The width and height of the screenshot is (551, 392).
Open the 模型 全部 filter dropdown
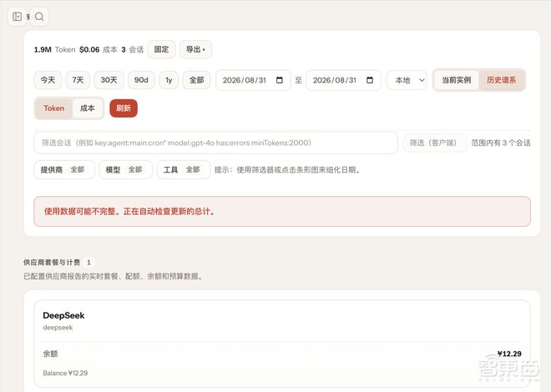[125, 170]
